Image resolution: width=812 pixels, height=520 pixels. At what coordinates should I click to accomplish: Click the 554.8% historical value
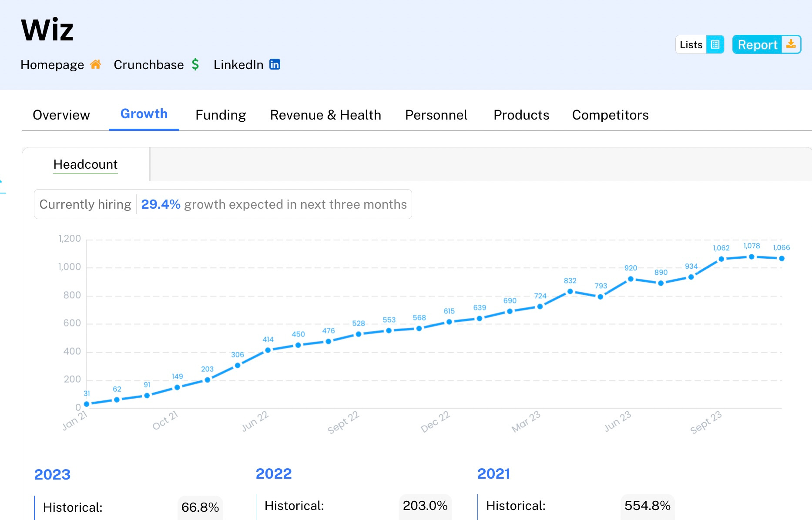pos(648,506)
